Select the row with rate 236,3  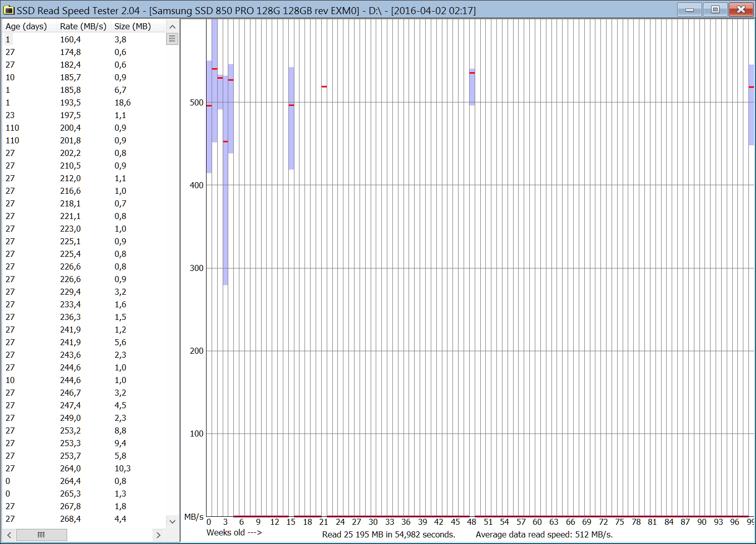[x=84, y=317]
